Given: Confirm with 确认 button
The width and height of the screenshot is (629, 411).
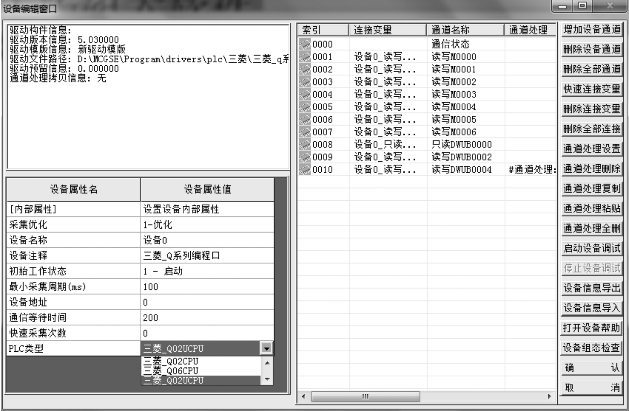Looking at the screenshot, I should [x=592, y=367].
